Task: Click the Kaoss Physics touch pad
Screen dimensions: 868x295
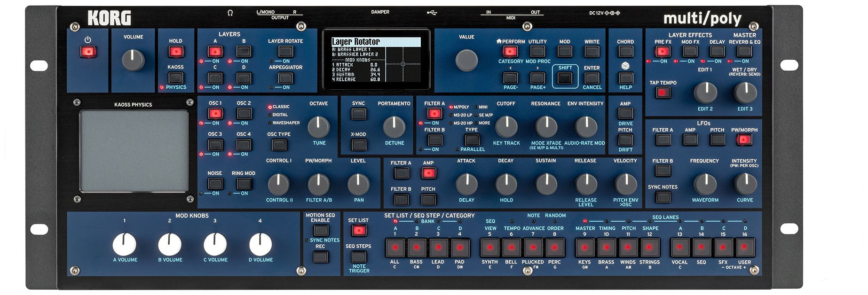Action: pyautogui.click(x=134, y=151)
